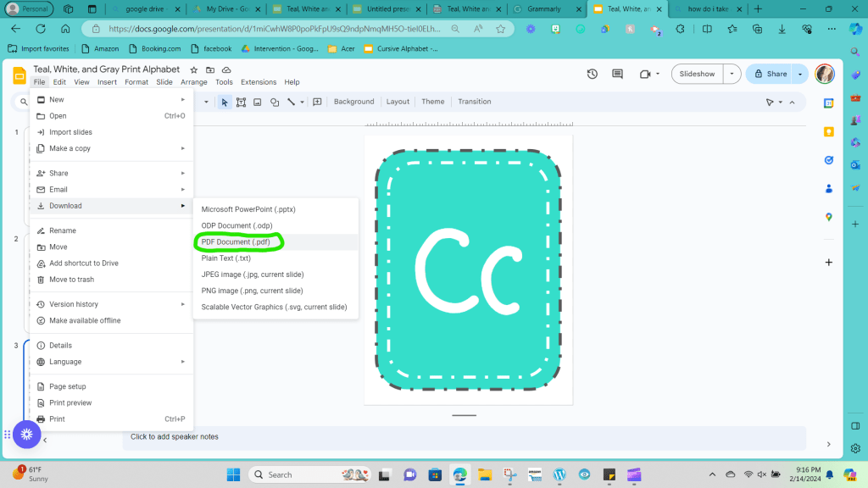Collapse the toolbar with the up chevron

tap(793, 102)
